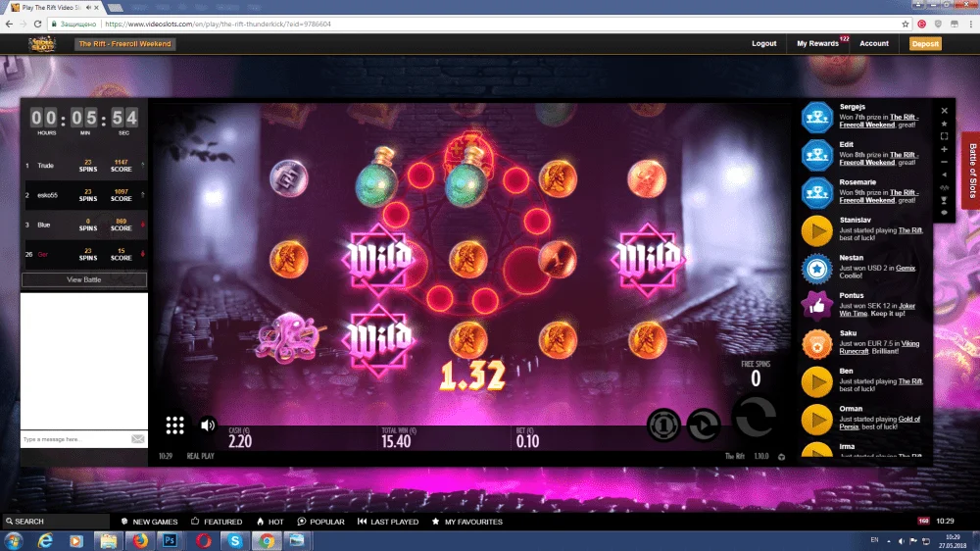Spin the reels with the large spin button

tap(755, 417)
